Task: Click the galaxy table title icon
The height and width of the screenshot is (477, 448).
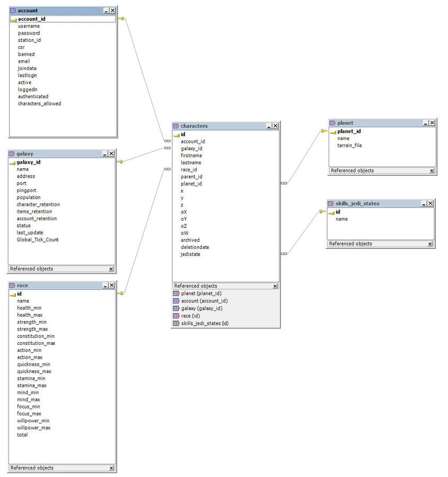Action: [x=12, y=154]
